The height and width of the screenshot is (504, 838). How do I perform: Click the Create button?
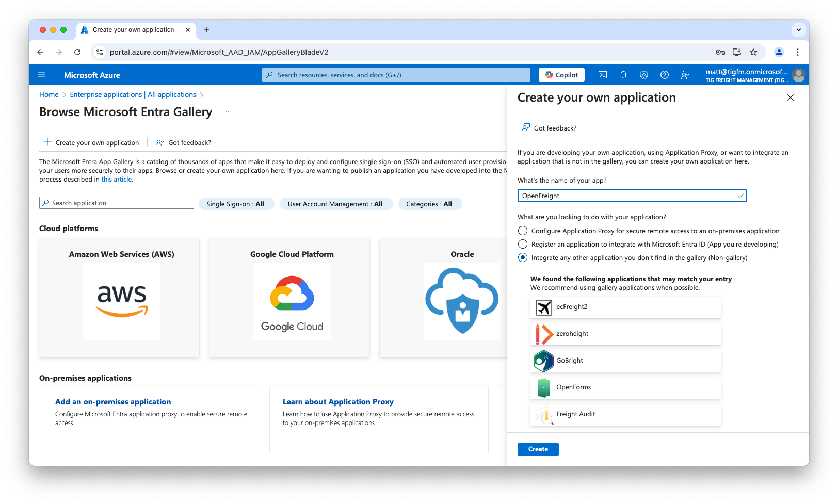538,449
